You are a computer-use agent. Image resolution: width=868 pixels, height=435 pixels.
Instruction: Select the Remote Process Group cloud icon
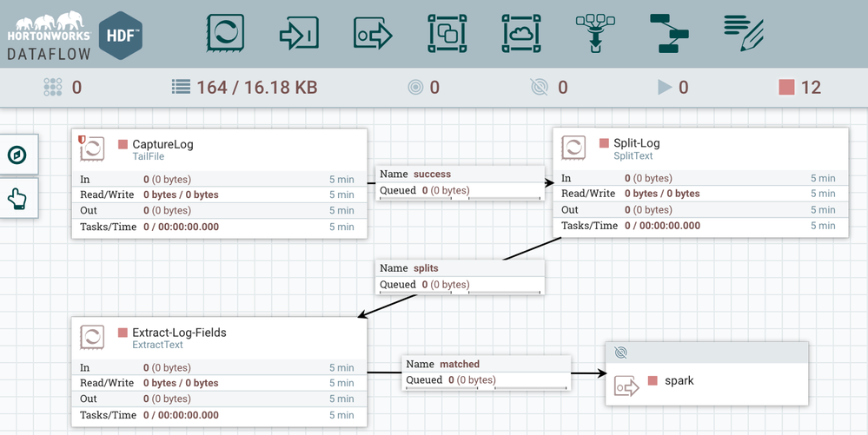(521, 33)
